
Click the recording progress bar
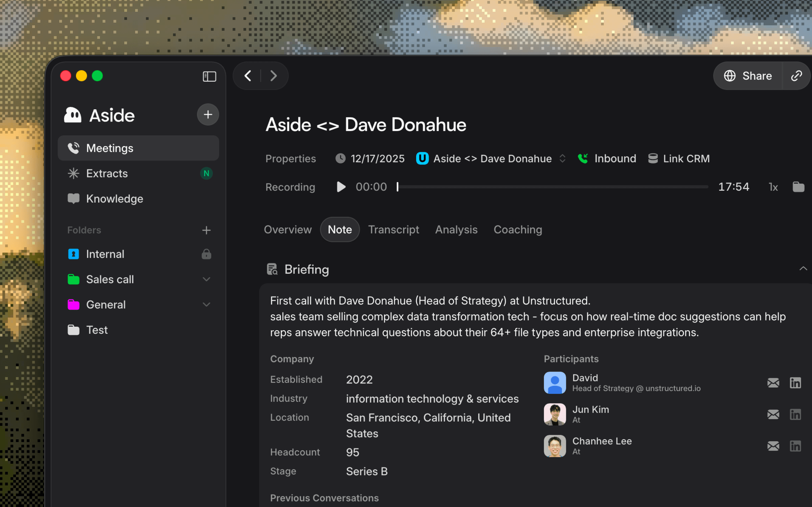[552, 187]
